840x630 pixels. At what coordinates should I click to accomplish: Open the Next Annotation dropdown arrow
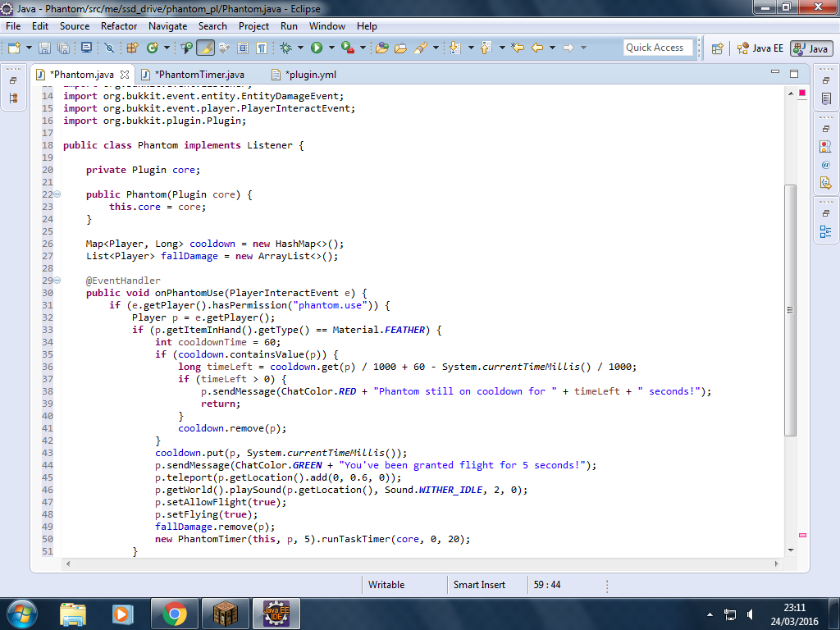click(x=471, y=48)
